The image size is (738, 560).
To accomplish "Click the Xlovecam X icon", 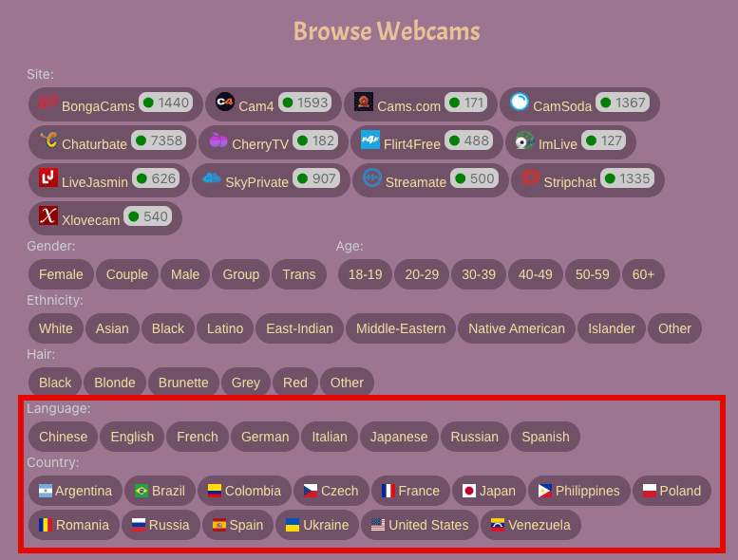I will tap(48, 215).
